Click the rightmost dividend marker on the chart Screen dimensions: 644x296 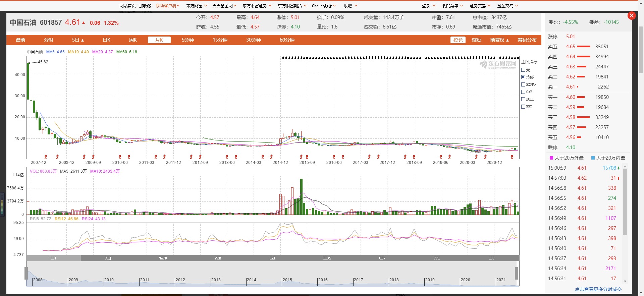512,157
